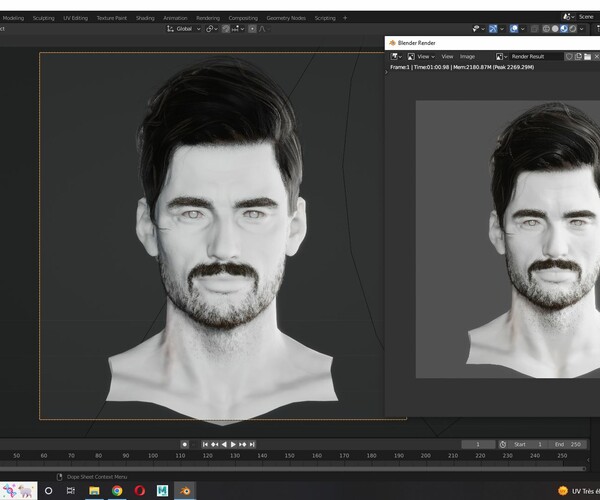Open the Maya app on the taskbar
The image size is (600, 500).
coord(162,491)
